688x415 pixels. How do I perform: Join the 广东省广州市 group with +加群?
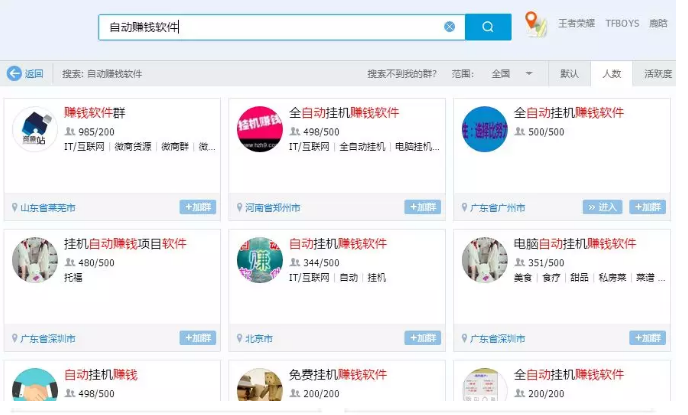pyautogui.click(x=648, y=207)
